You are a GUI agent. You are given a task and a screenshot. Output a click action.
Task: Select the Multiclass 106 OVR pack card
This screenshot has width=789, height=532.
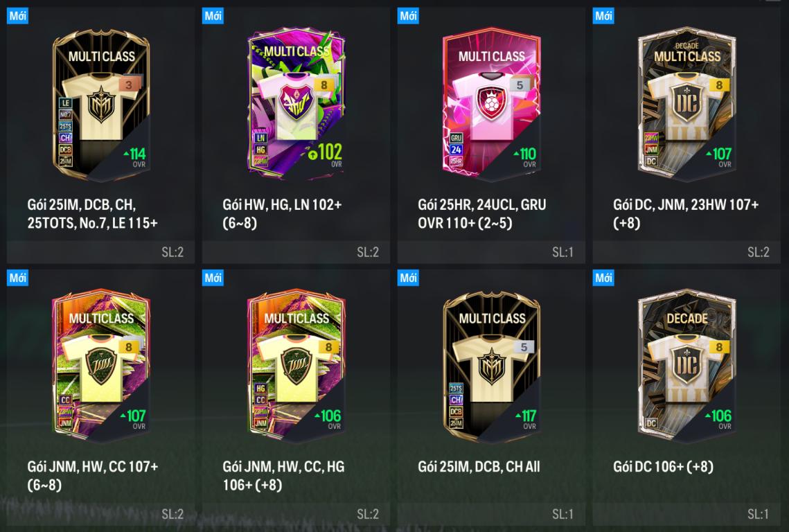(296, 366)
